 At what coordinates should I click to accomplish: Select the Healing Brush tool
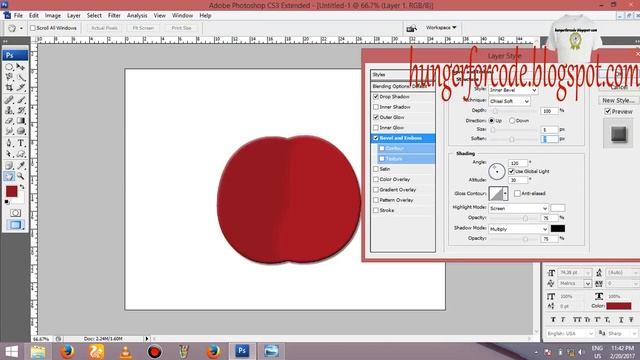tap(9, 100)
